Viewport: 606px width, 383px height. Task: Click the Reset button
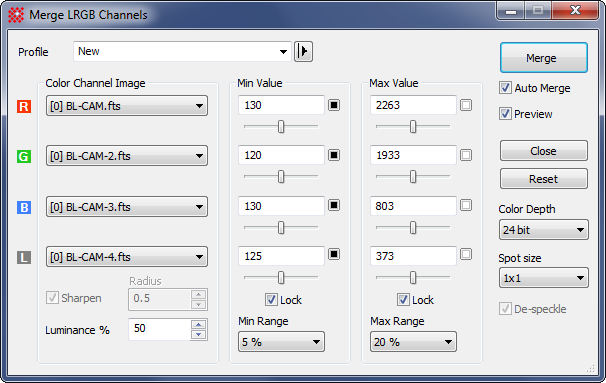pyautogui.click(x=544, y=179)
